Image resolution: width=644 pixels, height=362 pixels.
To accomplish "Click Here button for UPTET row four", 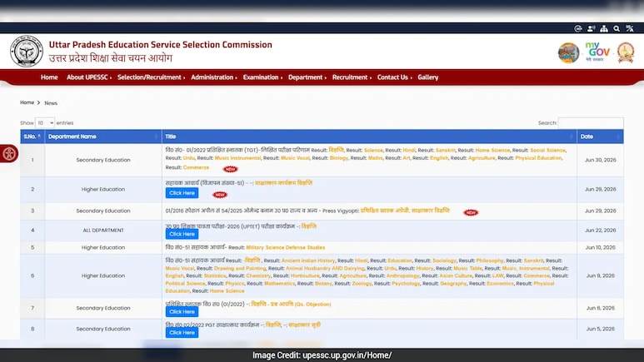I will coord(182,234).
